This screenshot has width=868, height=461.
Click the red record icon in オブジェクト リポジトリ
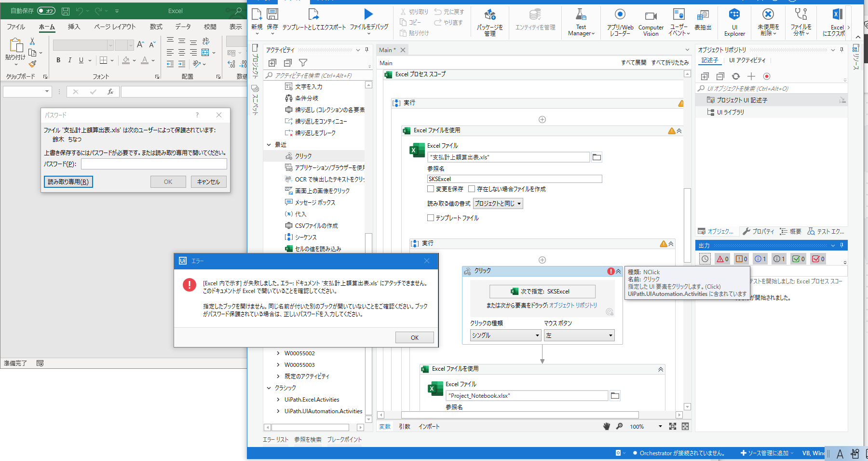767,76
